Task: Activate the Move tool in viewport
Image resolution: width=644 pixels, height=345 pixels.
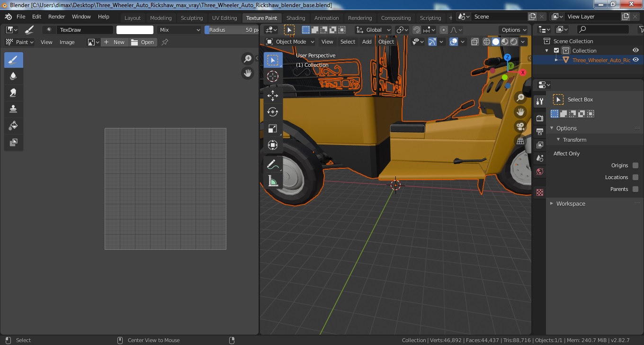Action: tap(273, 95)
